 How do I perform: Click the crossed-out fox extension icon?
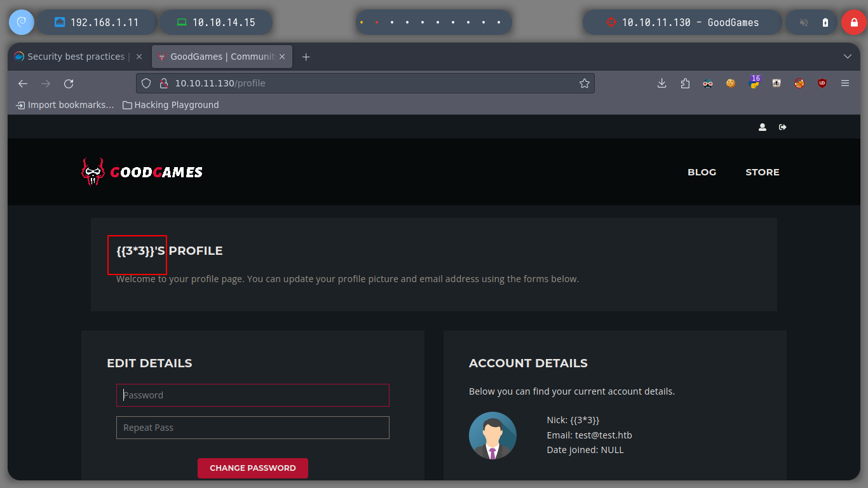799,83
